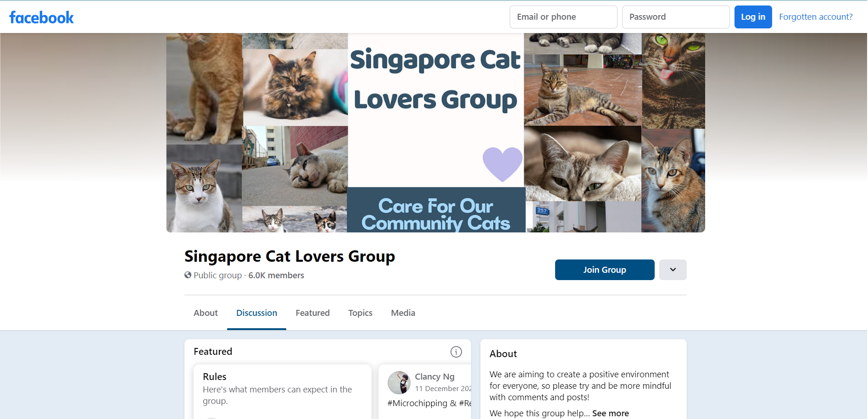Click the Facebook logo
The width and height of the screenshot is (868, 419).
click(41, 17)
